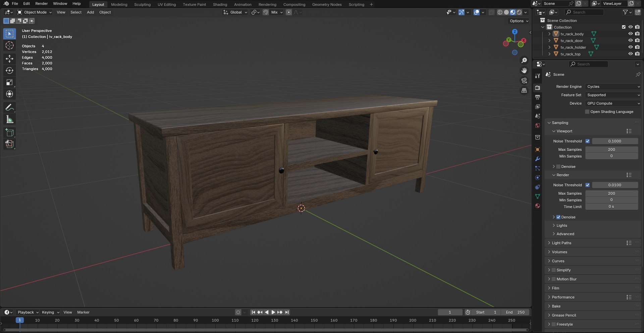
Task: Open the Device GPU Compute dropdown
Action: click(x=613, y=104)
